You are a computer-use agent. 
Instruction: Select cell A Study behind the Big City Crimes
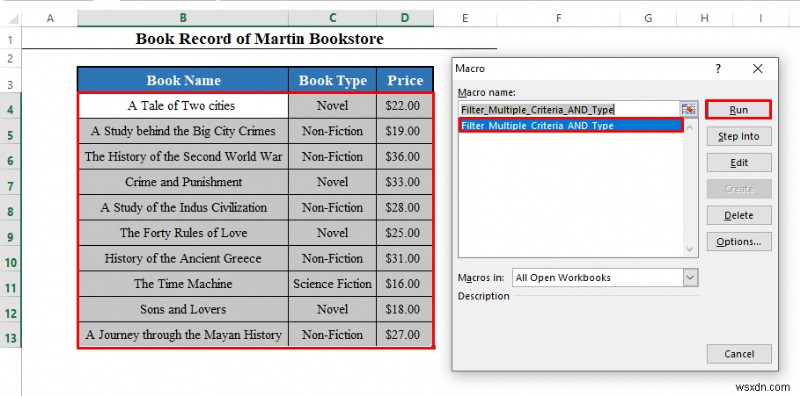coord(183,131)
